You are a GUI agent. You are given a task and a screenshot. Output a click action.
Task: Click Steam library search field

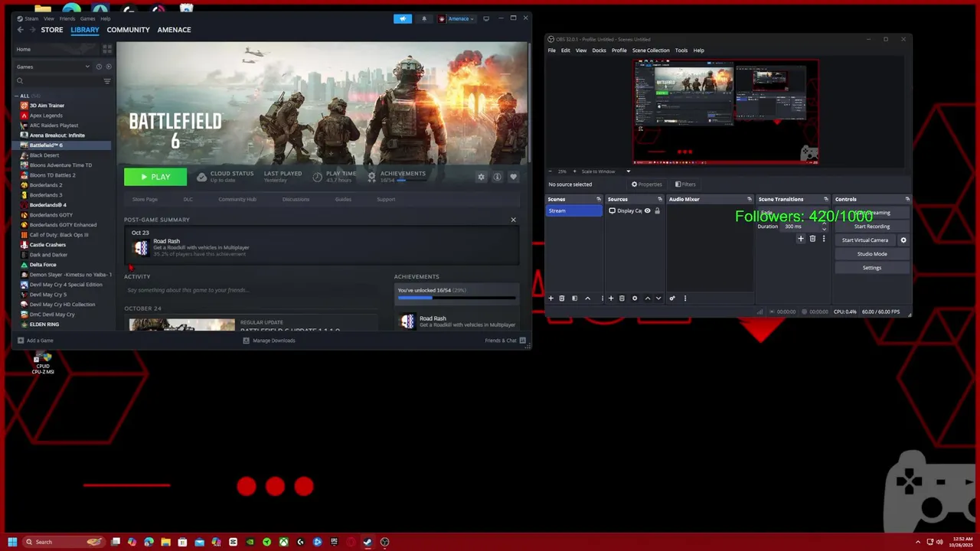click(x=57, y=81)
